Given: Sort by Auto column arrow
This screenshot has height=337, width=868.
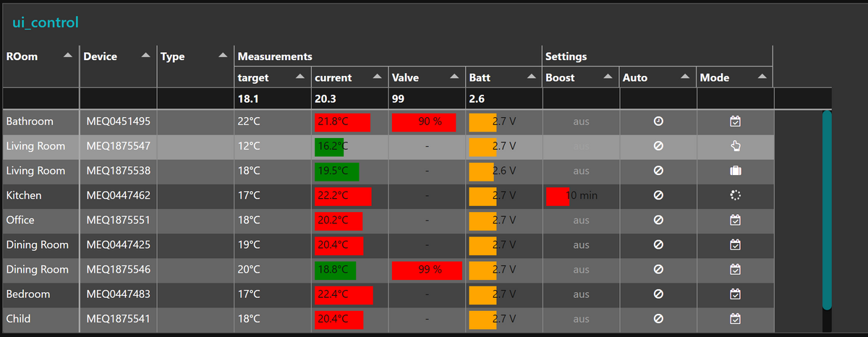Looking at the screenshot, I should click(684, 77).
